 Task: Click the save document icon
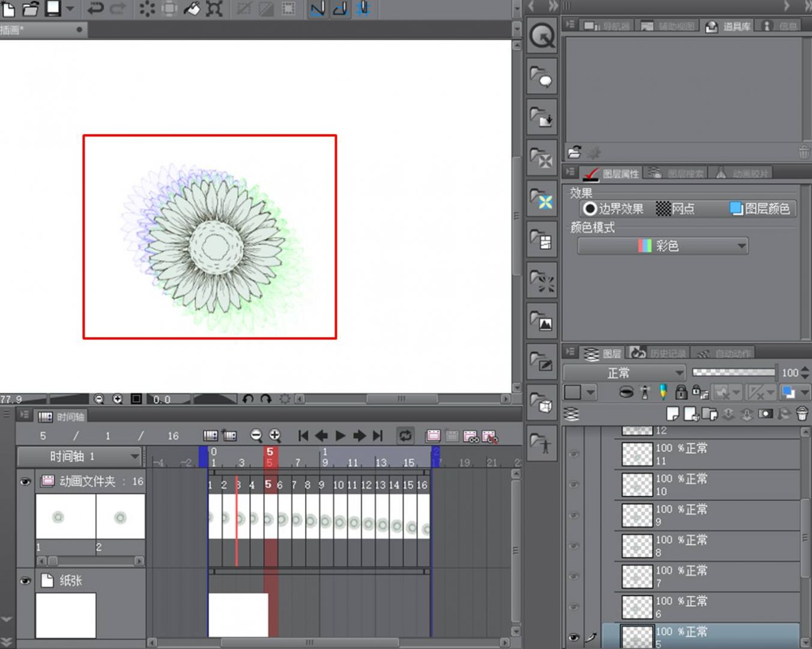pos(53,8)
